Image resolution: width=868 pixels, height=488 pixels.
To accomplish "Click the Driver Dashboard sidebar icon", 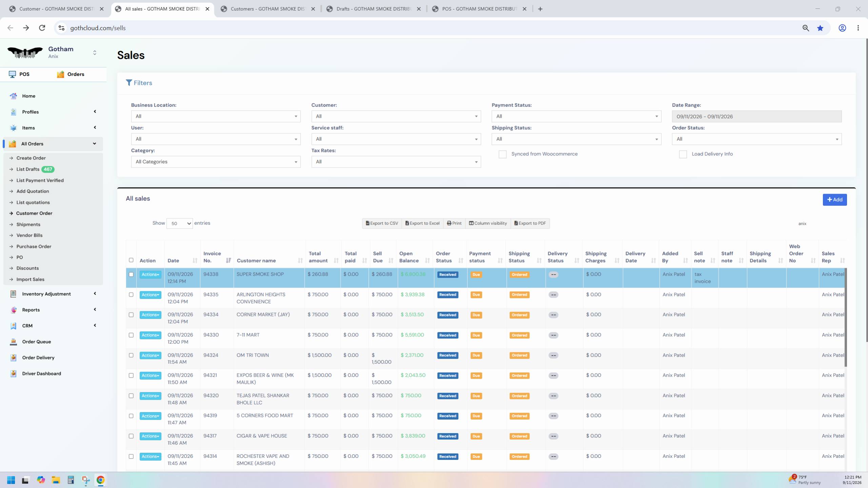I will (x=13, y=374).
